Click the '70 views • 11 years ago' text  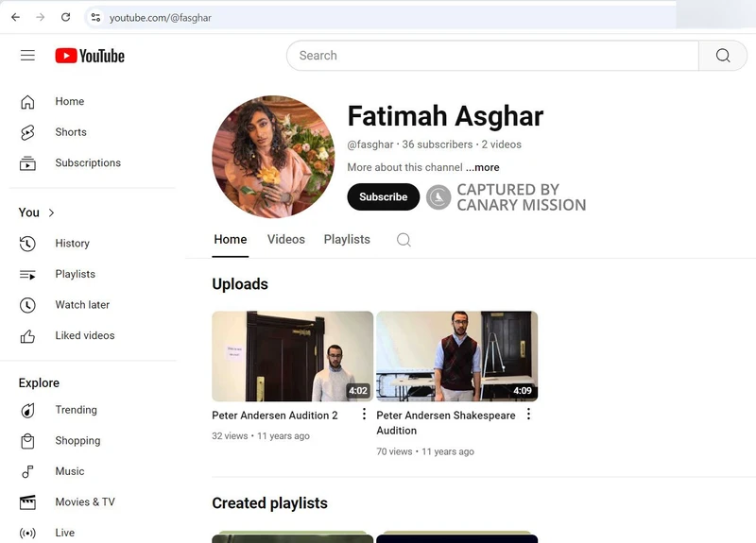(425, 451)
